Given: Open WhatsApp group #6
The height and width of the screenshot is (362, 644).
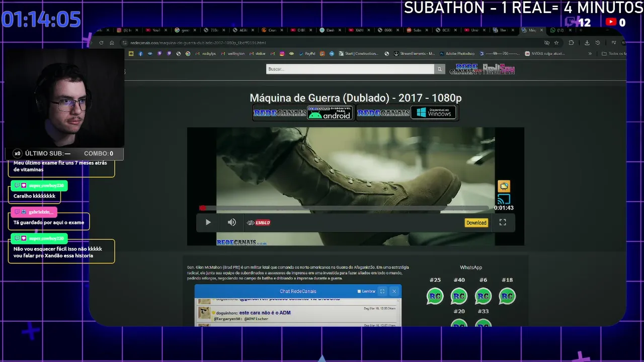Looking at the screenshot, I should (x=483, y=296).
